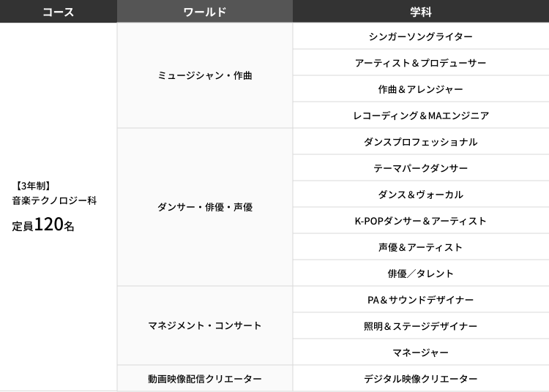Screen dimensions: 549x392
Task: Select 声優＆アーティスト department
Action: [x=420, y=247]
